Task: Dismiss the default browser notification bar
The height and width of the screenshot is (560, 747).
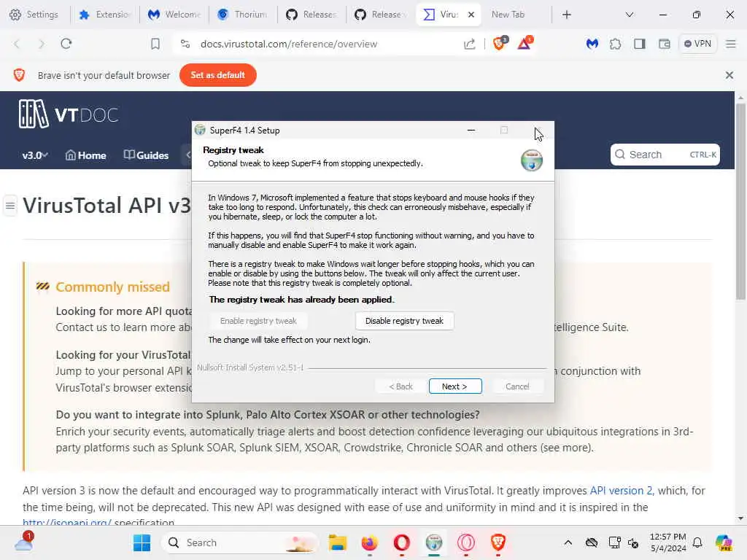Action: click(729, 75)
